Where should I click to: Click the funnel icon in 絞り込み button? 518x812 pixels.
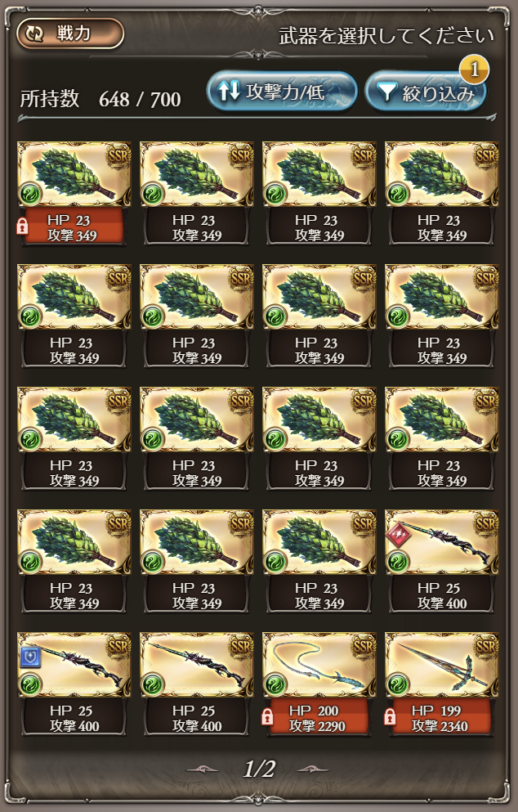[x=386, y=92]
